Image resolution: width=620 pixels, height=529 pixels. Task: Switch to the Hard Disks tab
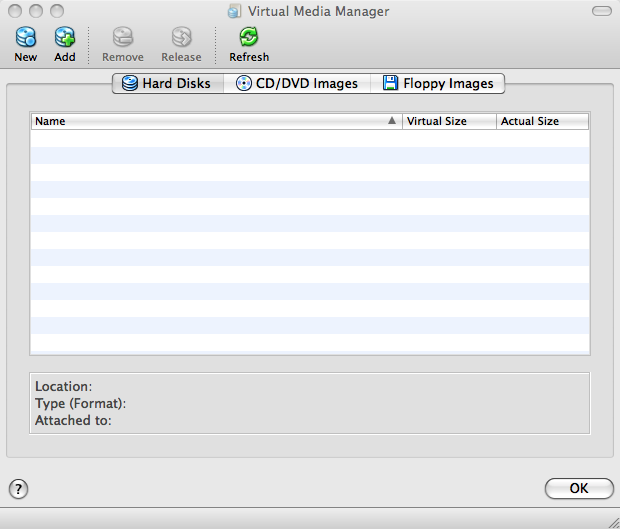coord(167,84)
